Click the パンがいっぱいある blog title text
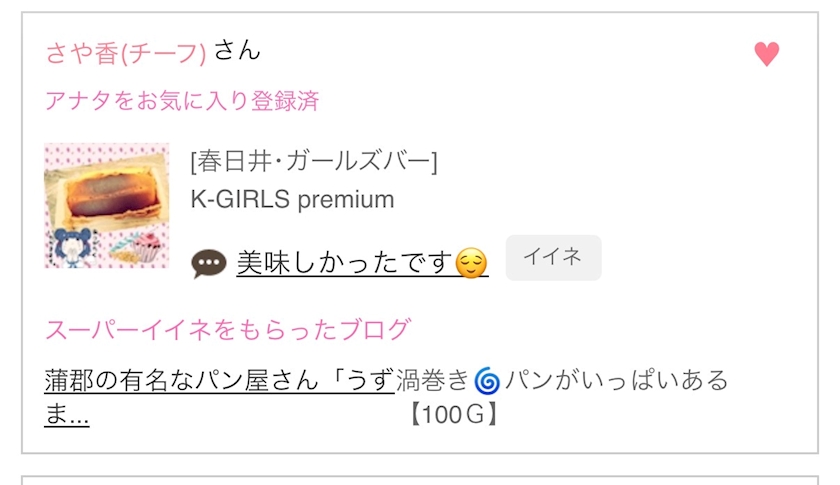 (x=616, y=381)
